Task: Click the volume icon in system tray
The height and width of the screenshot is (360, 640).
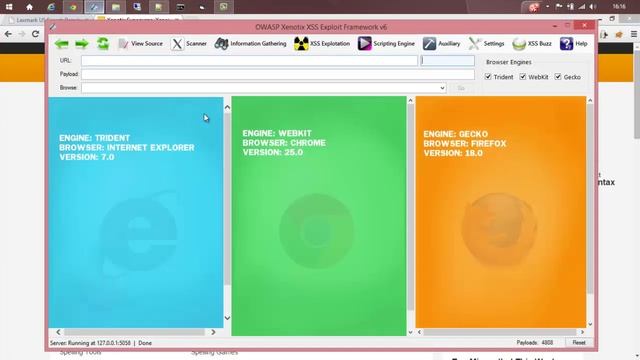Action: (593, 7)
